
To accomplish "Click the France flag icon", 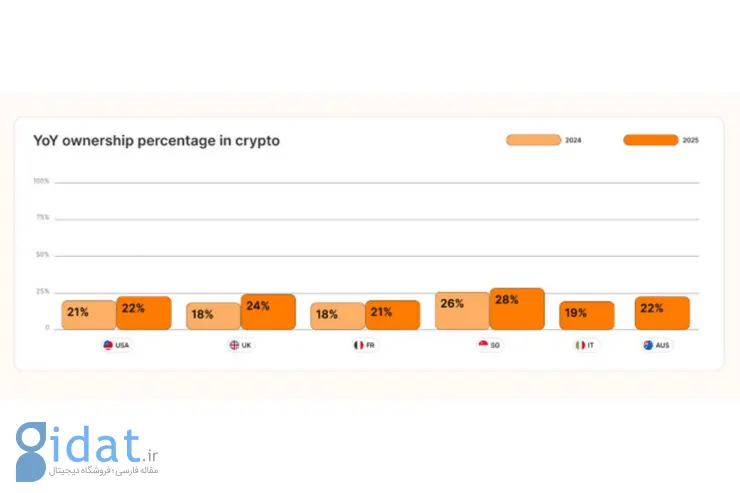I will pyautogui.click(x=359, y=345).
